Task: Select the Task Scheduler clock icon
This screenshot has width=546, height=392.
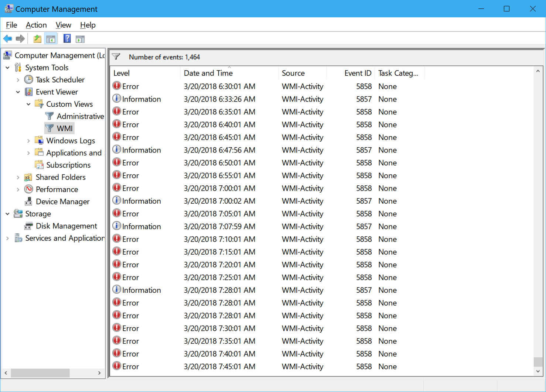Action: click(28, 79)
